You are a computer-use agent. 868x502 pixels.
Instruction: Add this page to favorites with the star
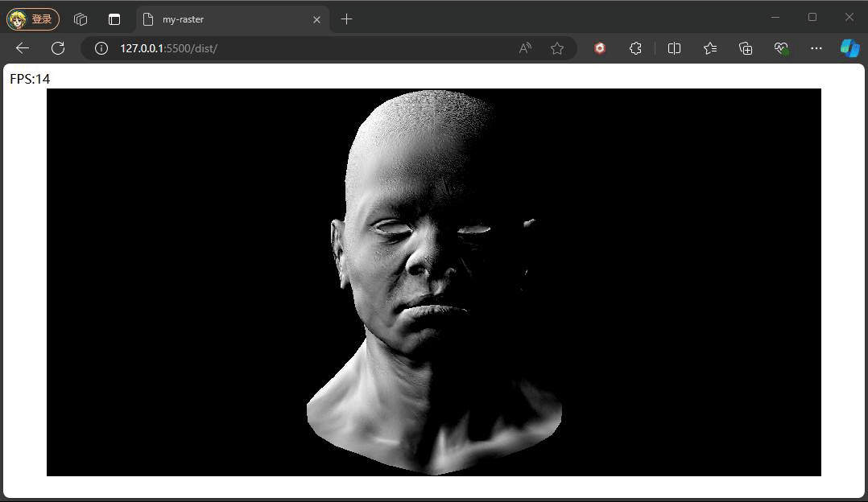pyautogui.click(x=557, y=48)
